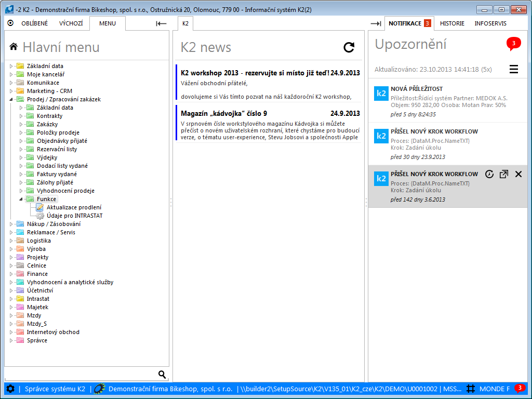
Task: Click the hash grid icon in status bar
Action: (471, 389)
